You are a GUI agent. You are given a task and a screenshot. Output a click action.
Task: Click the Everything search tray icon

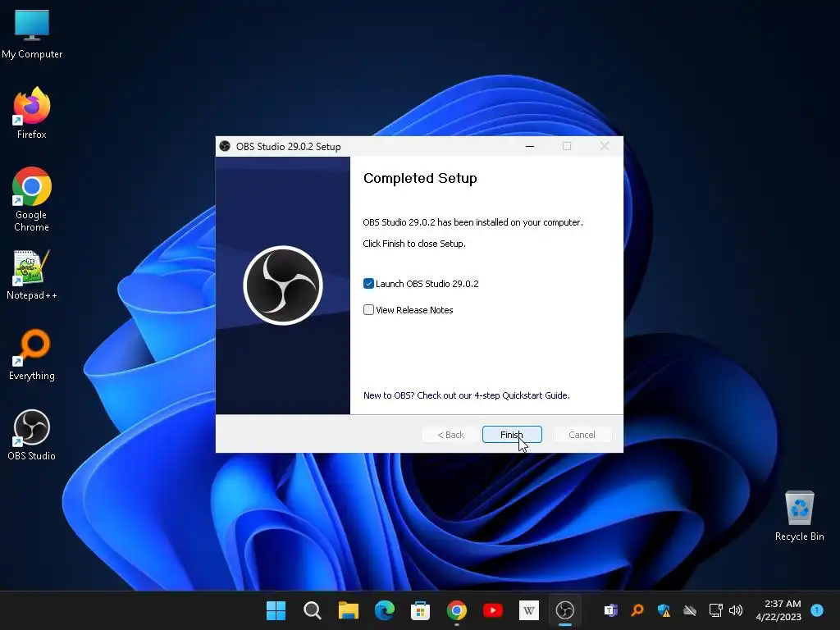pyautogui.click(x=637, y=610)
